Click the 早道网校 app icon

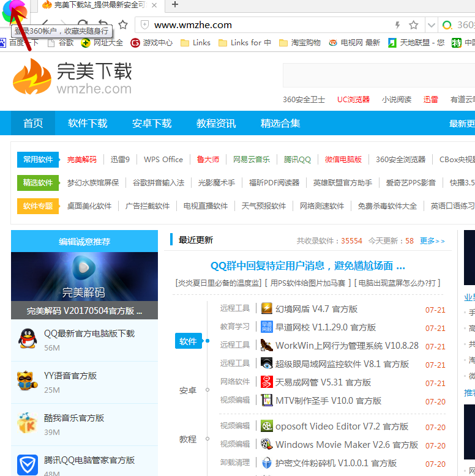[x=267, y=327]
